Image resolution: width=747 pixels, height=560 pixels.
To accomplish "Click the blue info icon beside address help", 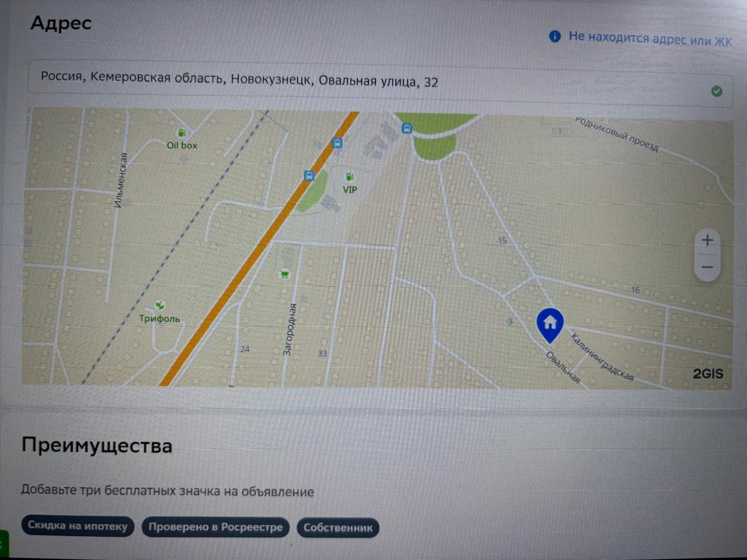I will (554, 36).
